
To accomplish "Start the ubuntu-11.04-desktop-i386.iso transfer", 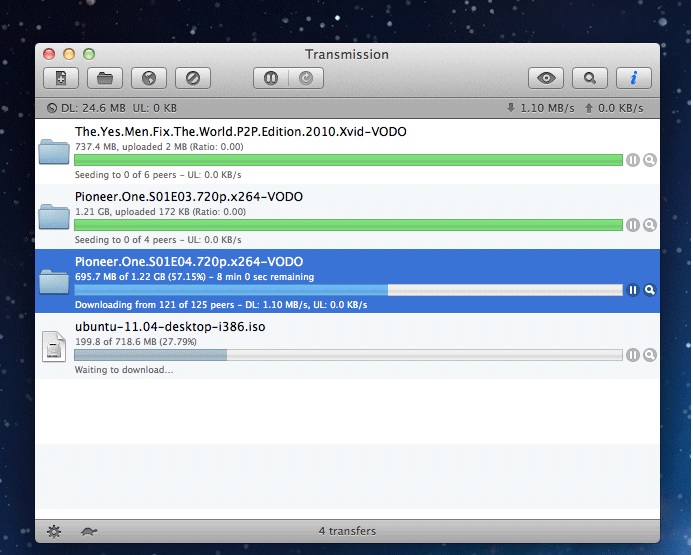I will tap(632, 355).
